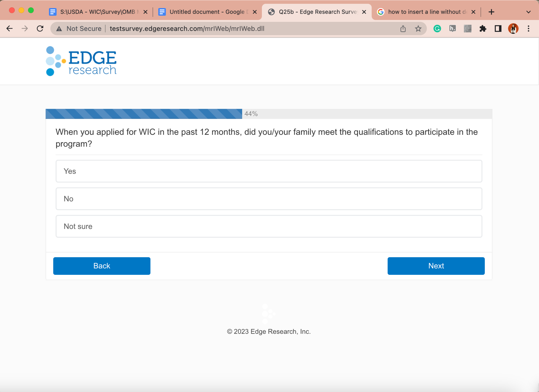Viewport: 539px width, 392px height.
Task: Choose the Not sure option
Action: pos(269,226)
